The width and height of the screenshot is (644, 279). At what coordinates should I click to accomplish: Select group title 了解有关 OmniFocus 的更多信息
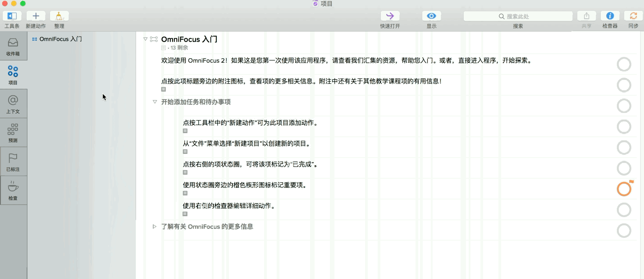tap(207, 227)
